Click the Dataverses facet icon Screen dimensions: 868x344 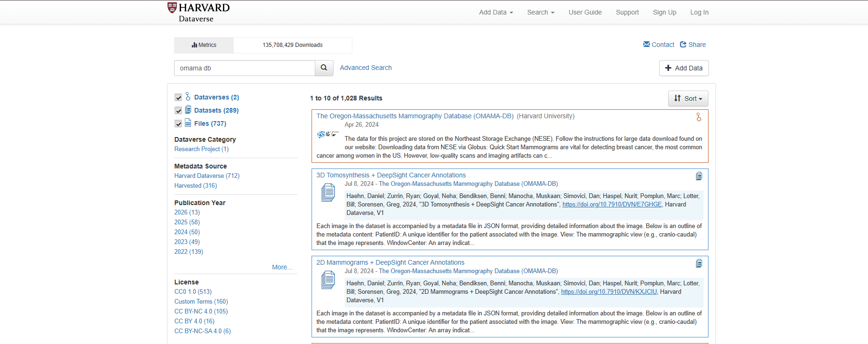pos(188,96)
